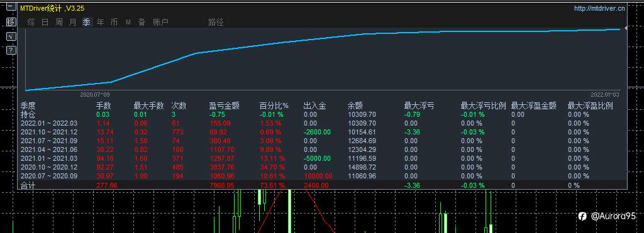Open the 账户 account tab
The height and width of the screenshot is (233, 644).
coord(160,23)
